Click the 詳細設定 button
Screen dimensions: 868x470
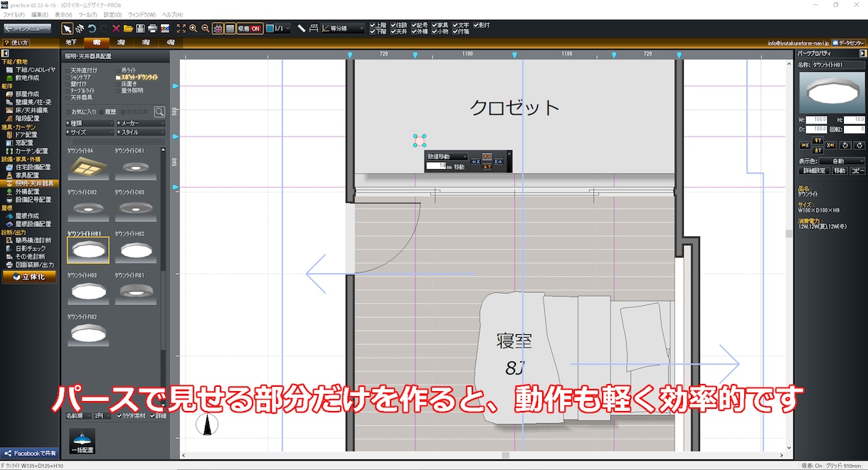[813, 171]
